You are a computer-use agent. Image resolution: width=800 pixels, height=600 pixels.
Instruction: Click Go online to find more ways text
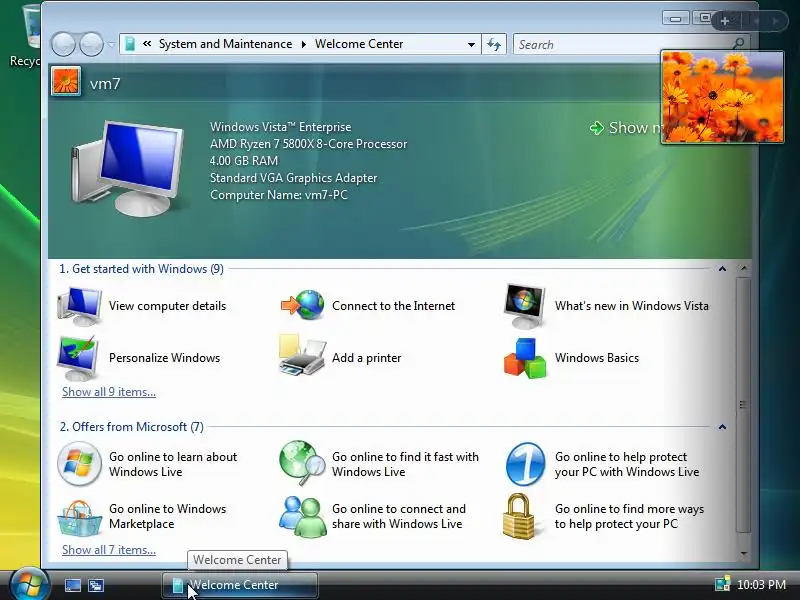(x=629, y=516)
